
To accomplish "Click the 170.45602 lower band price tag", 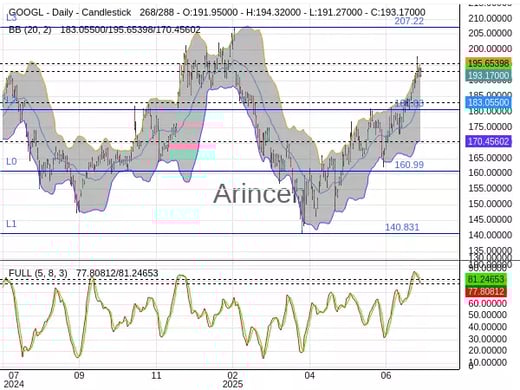I will click(x=488, y=141).
